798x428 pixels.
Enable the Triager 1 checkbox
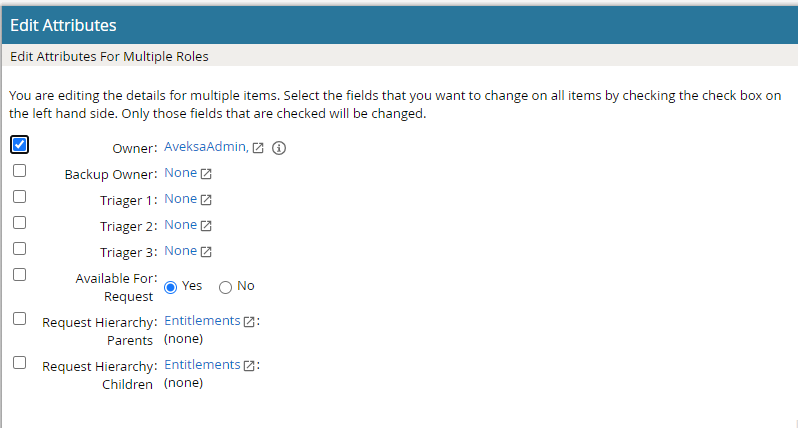(x=20, y=197)
